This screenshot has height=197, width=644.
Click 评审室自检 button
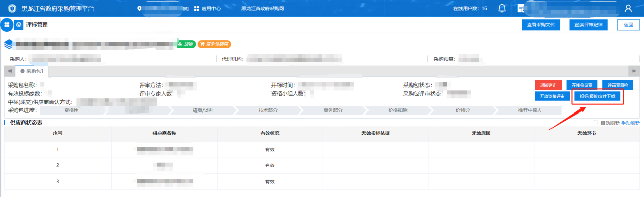pyautogui.click(x=618, y=85)
